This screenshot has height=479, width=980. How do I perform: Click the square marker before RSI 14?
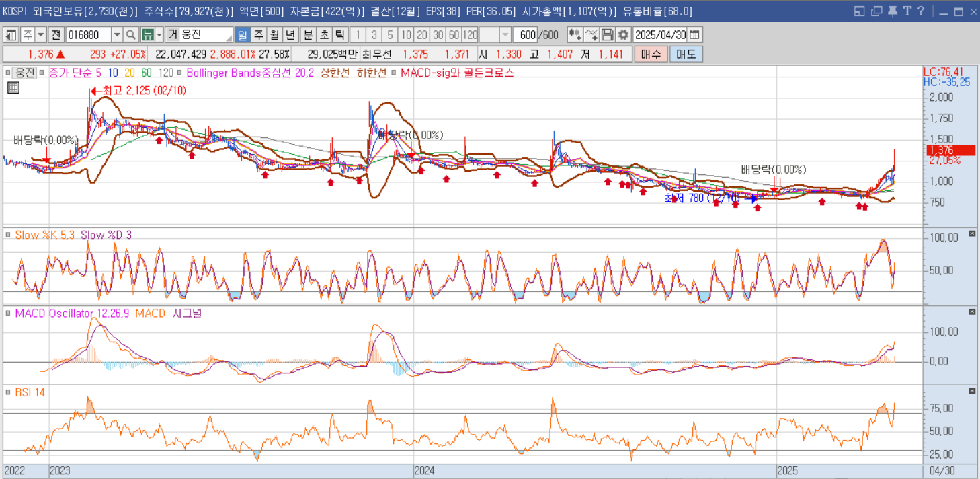coord(8,392)
